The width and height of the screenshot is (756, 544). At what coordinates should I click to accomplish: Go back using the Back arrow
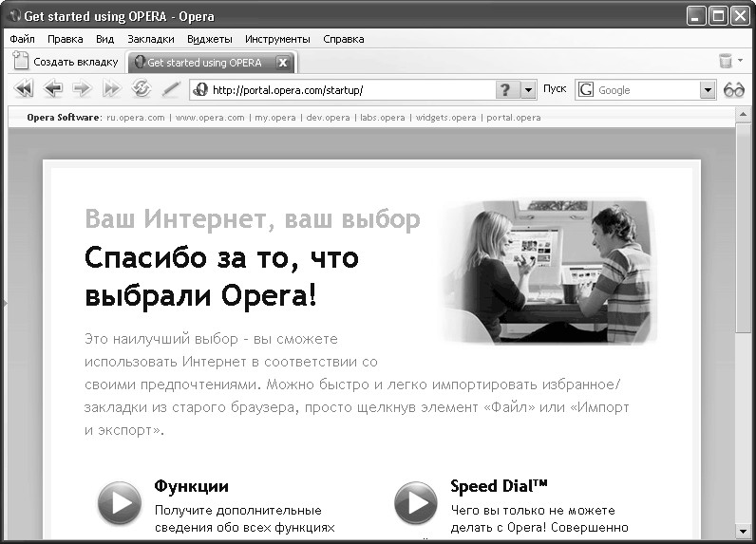click(53, 89)
